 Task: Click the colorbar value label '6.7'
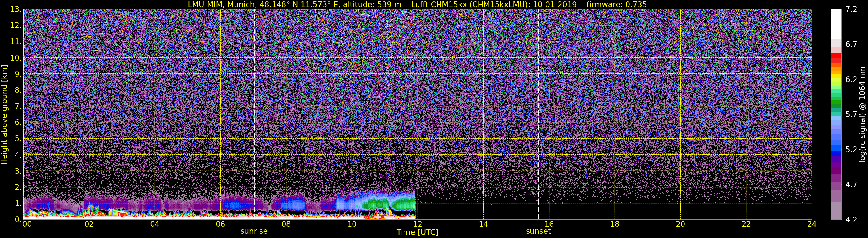point(851,44)
